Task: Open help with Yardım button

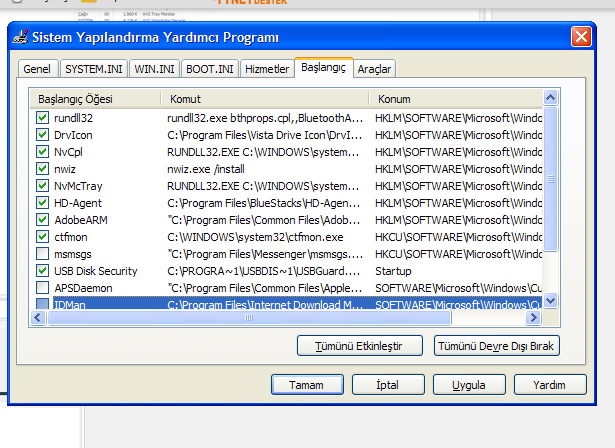Action: [x=550, y=385]
